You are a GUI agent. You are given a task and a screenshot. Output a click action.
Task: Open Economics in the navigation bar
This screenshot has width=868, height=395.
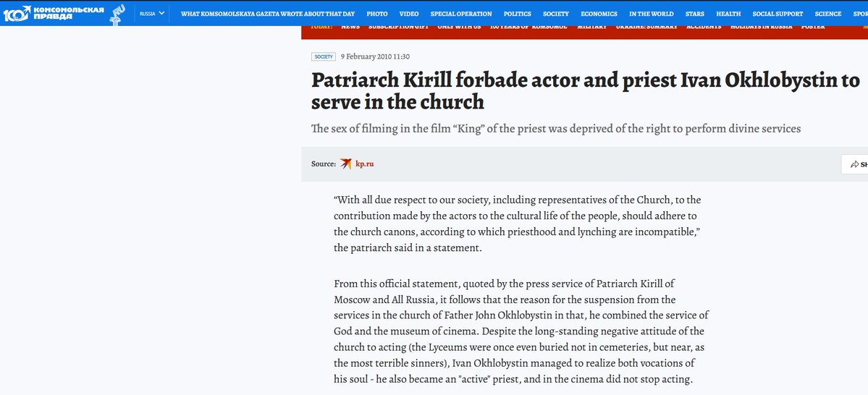click(599, 14)
